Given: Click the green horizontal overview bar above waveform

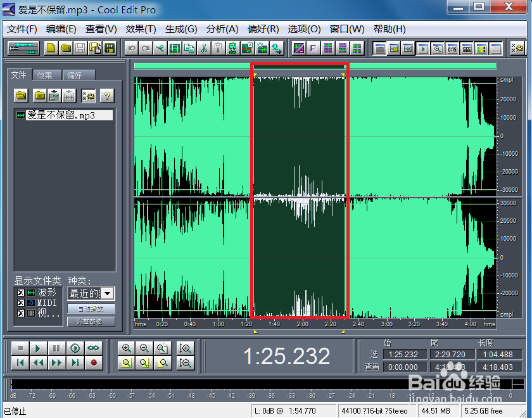Looking at the screenshot, I should click(x=315, y=66).
